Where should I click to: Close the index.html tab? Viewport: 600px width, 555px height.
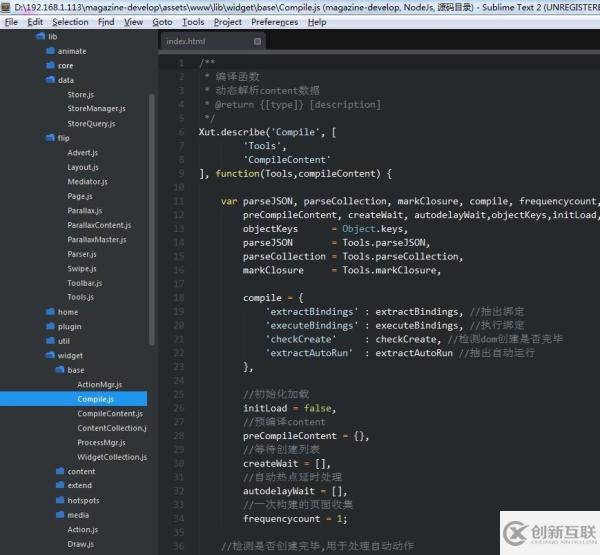click(257, 41)
